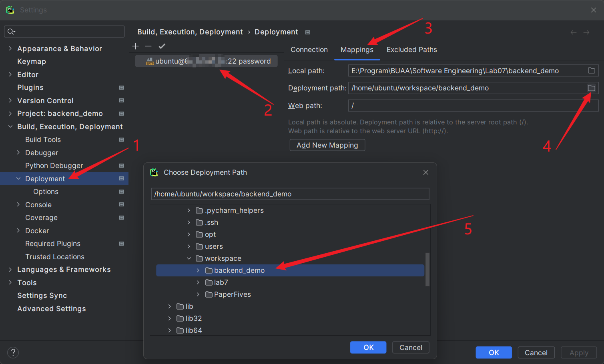This screenshot has width=604, height=364.
Task: Cancel the Choose Deployment Path dialog
Action: click(x=411, y=348)
